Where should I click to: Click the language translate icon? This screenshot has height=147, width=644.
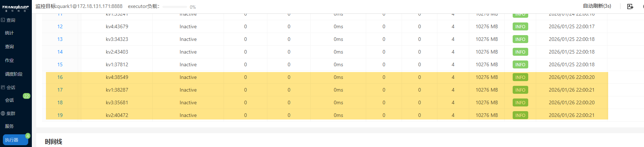[630, 7]
